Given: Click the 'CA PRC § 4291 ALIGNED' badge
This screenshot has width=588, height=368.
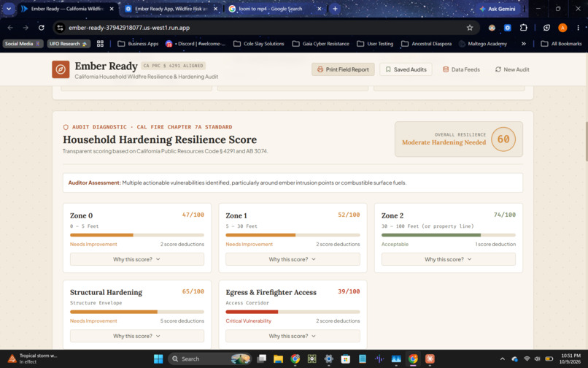Looking at the screenshot, I should (x=173, y=66).
